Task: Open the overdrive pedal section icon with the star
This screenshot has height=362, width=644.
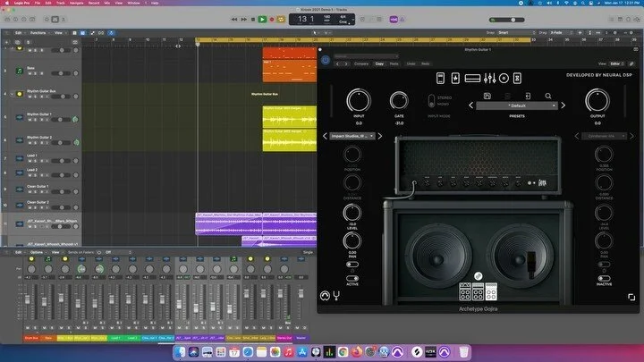Action: [x=455, y=78]
